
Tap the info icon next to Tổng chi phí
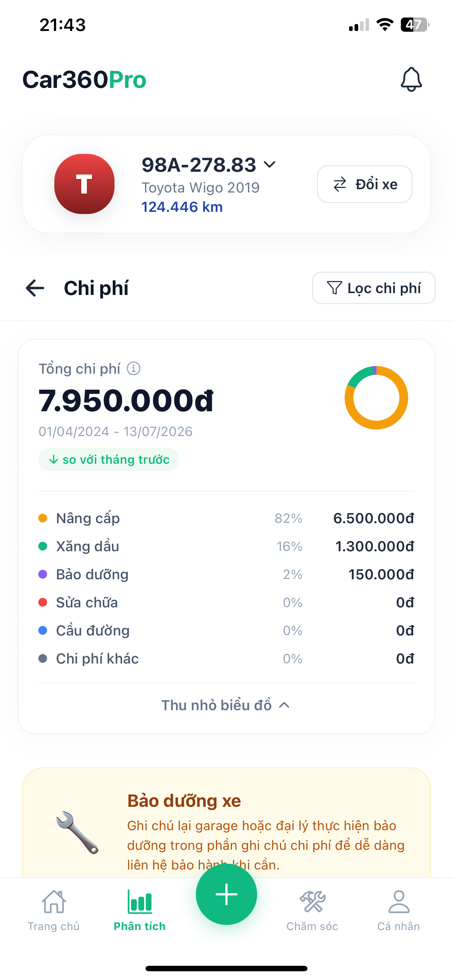pyautogui.click(x=133, y=369)
